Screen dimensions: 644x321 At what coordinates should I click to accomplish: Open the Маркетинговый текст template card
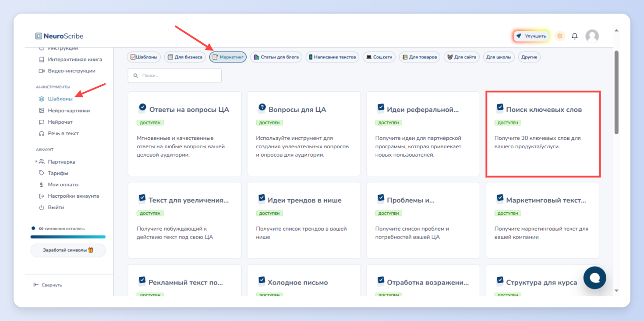(542, 220)
